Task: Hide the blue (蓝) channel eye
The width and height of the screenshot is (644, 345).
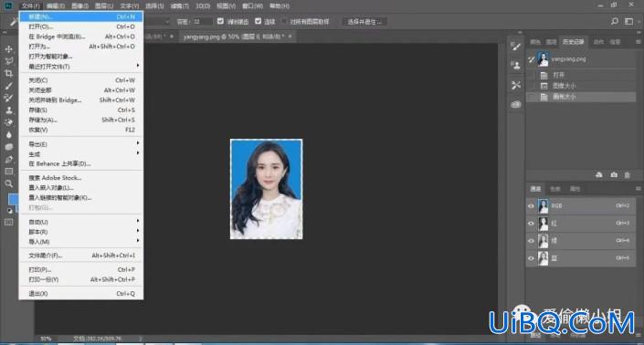Action: [x=531, y=258]
